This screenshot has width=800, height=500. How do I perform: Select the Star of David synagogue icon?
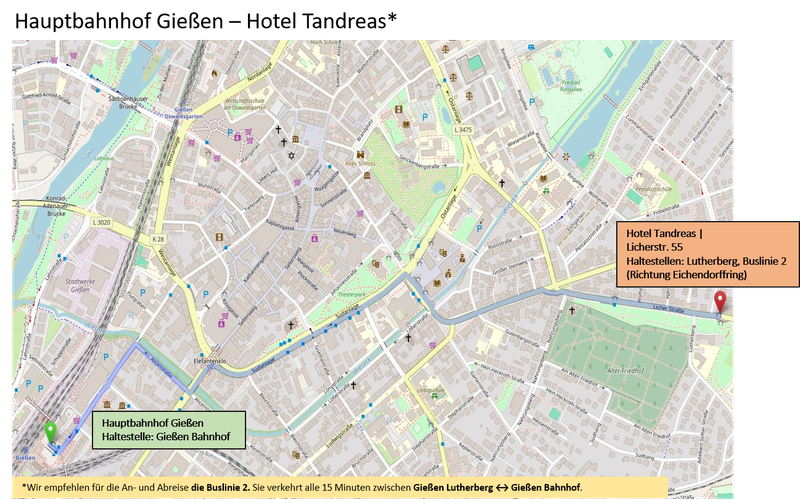tap(291, 156)
